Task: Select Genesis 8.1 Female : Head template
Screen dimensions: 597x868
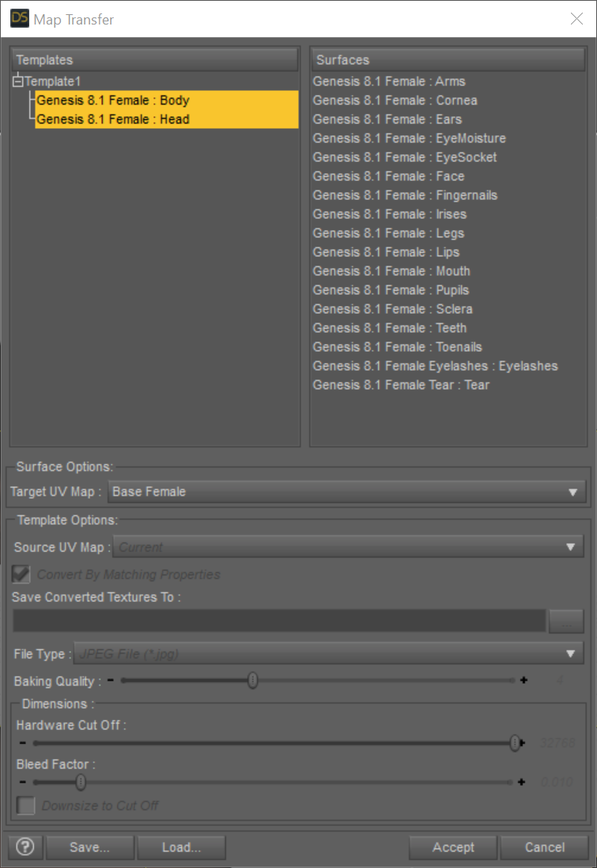Action: pyautogui.click(x=167, y=119)
